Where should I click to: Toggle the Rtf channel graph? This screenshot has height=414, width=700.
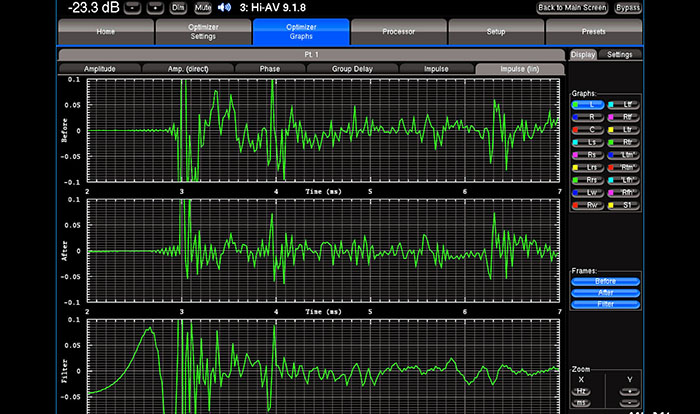[623, 117]
